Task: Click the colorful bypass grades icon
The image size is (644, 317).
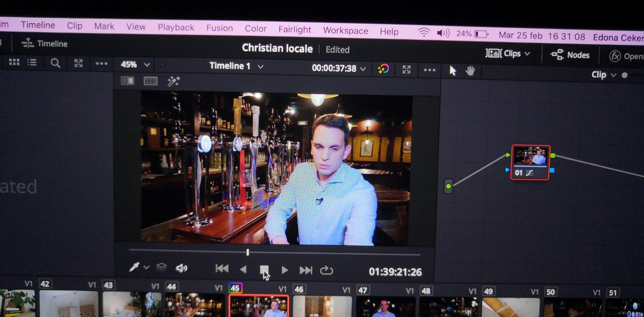Action: click(x=383, y=69)
